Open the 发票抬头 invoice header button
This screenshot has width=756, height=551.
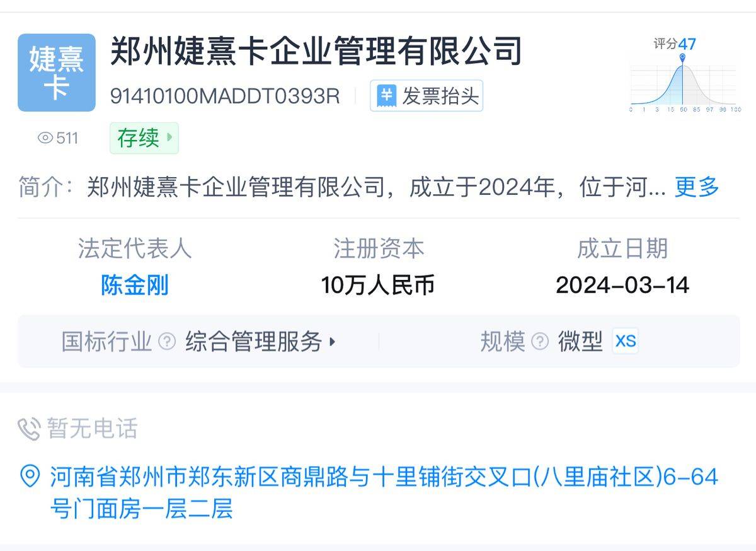tap(427, 96)
